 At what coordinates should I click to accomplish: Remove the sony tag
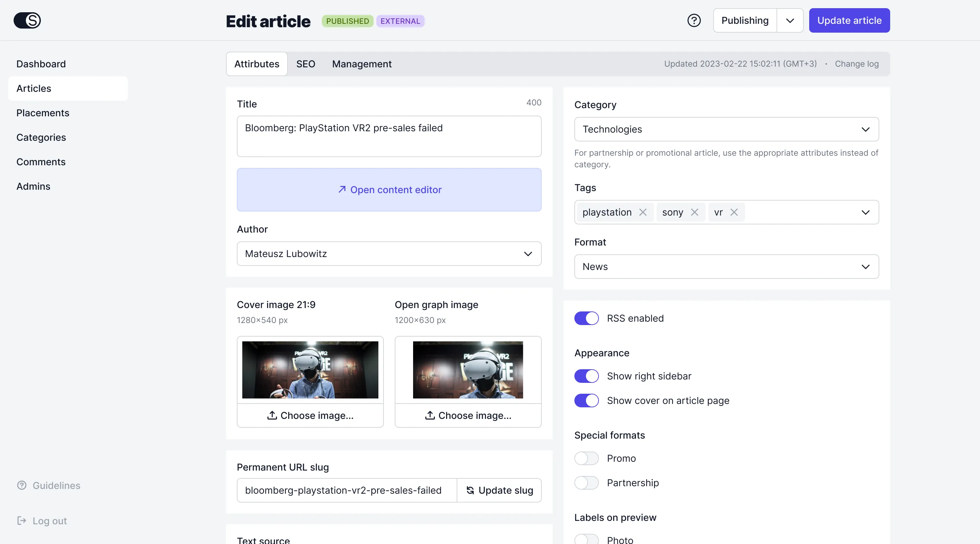click(695, 212)
